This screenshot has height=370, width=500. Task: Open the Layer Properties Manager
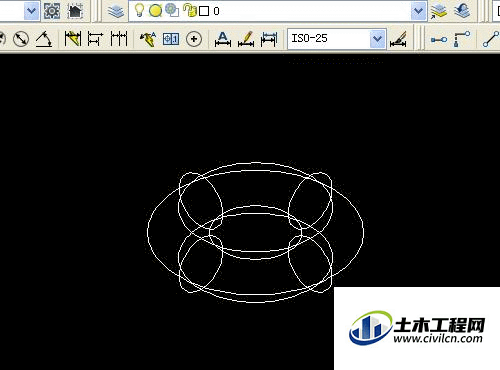tap(116, 11)
